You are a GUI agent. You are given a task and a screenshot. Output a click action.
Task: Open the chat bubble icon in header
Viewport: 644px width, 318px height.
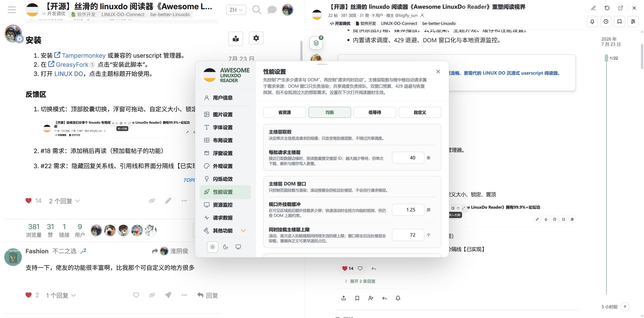point(272,10)
